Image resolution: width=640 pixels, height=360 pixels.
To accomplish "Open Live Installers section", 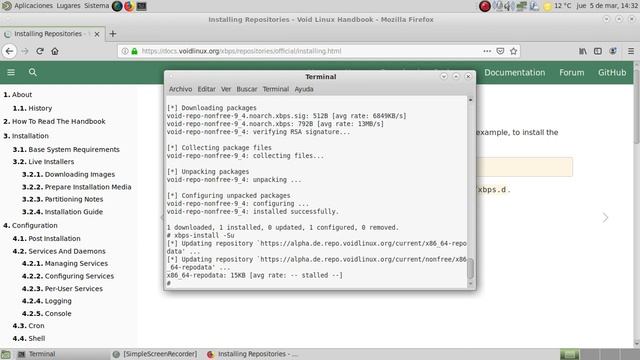I will (43, 162).
